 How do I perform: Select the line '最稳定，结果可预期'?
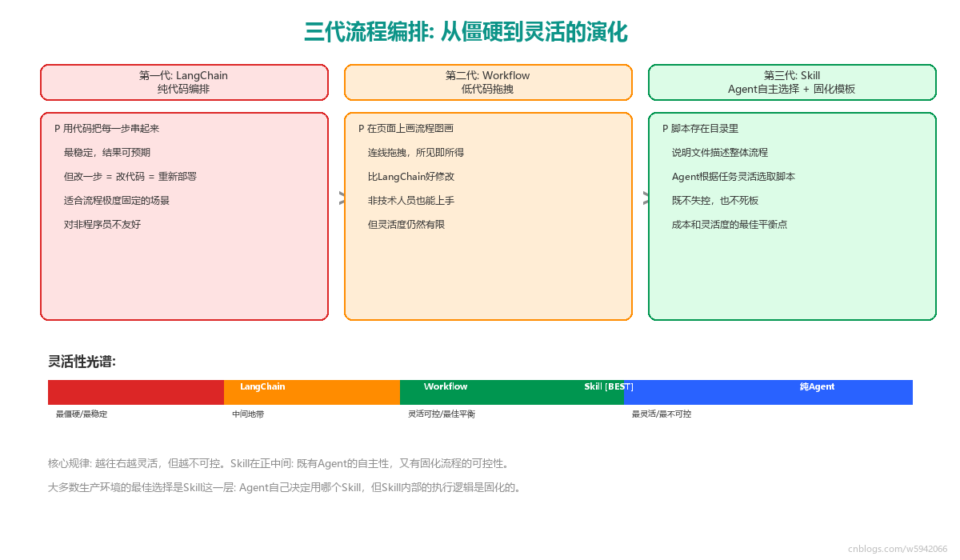click(107, 152)
